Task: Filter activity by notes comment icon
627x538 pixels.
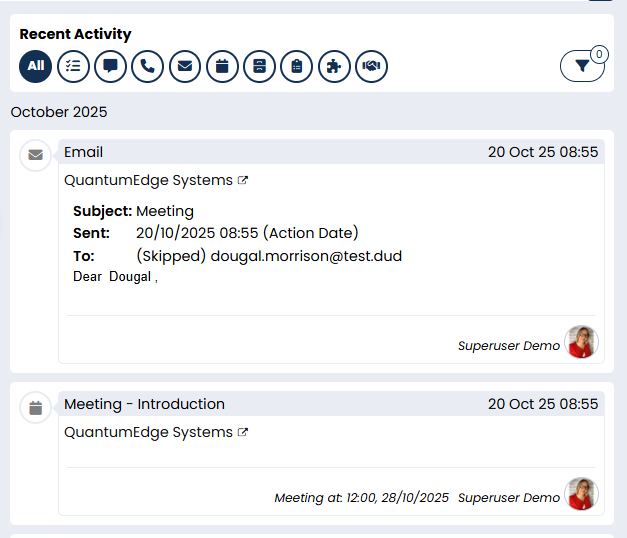Action: [110, 67]
